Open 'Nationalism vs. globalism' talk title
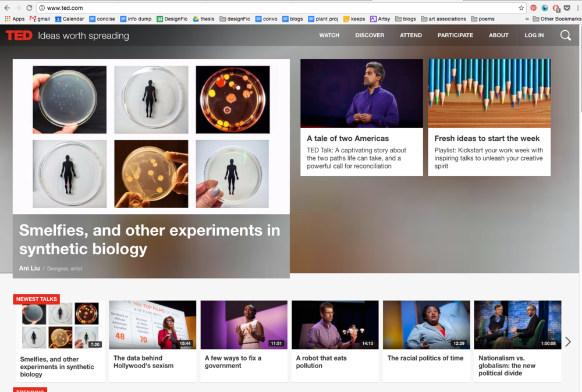 pyautogui.click(x=507, y=366)
